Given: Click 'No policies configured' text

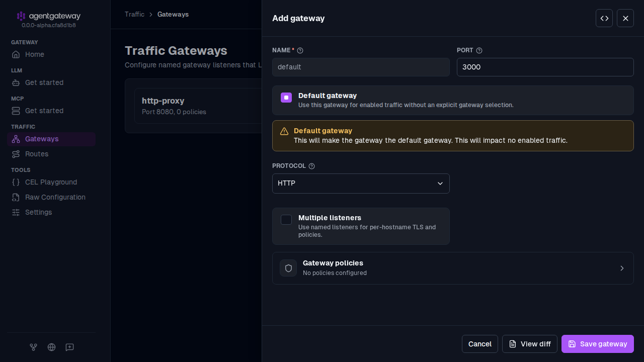Looking at the screenshot, I should (335, 273).
